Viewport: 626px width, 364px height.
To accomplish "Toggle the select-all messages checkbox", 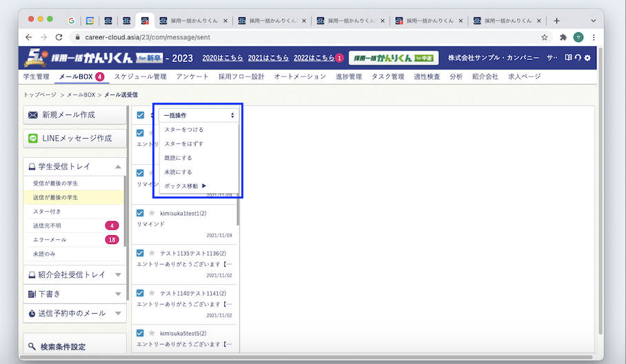I will [140, 115].
